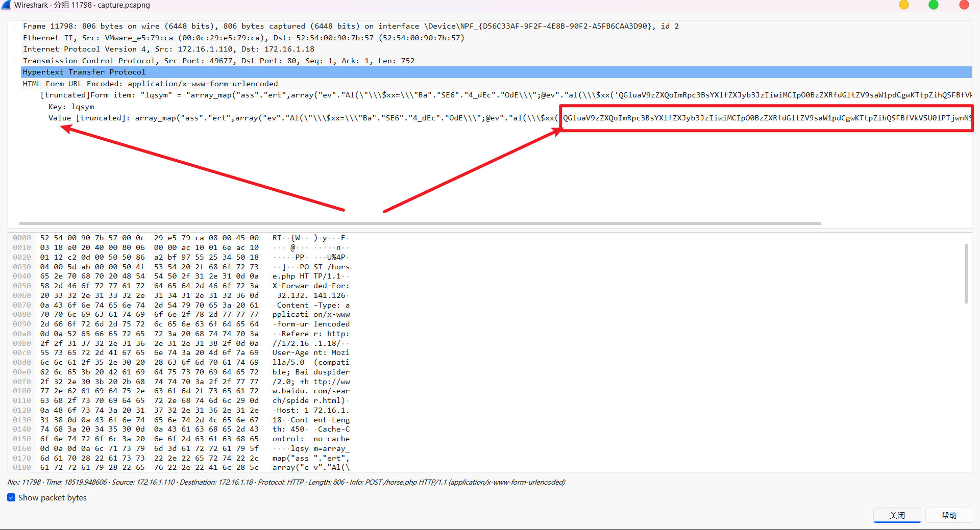
Task: Click the green maximize window button
Action: 934,5
